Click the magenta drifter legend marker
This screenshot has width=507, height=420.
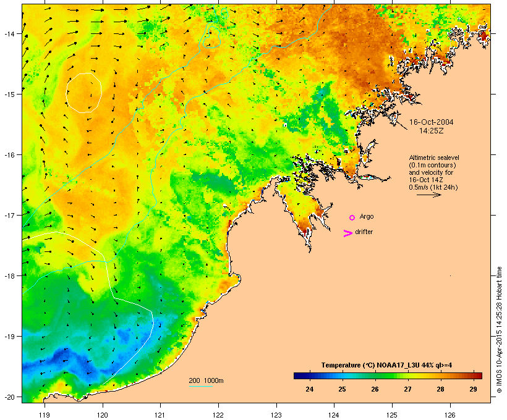coord(347,233)
